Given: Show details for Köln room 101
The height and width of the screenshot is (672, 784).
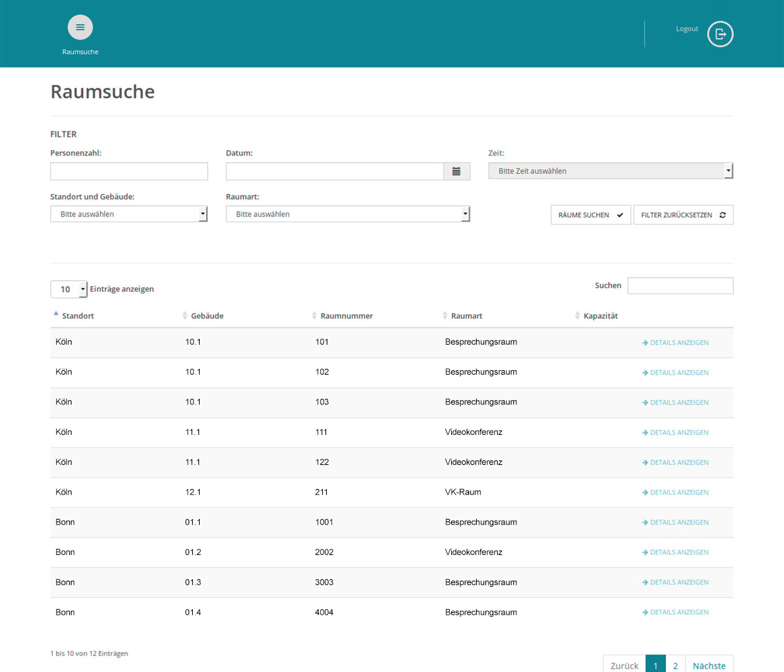Looking at the screenshot, I should pyautogui.click(x=675, y=343).
